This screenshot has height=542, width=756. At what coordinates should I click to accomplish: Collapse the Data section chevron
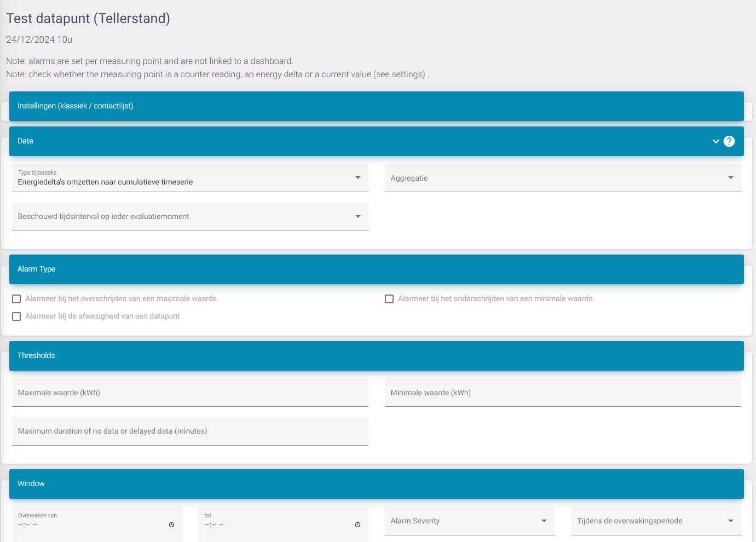tap(715, 141)
